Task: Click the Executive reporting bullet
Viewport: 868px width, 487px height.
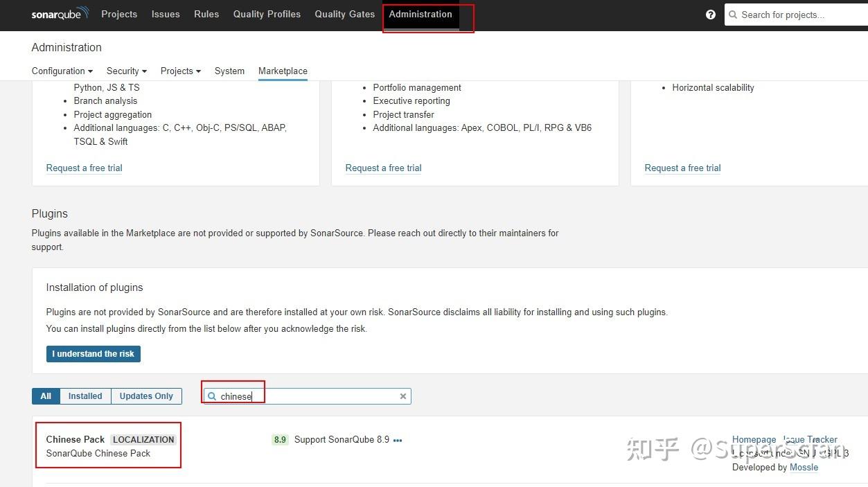Action: tap(411, 101)
